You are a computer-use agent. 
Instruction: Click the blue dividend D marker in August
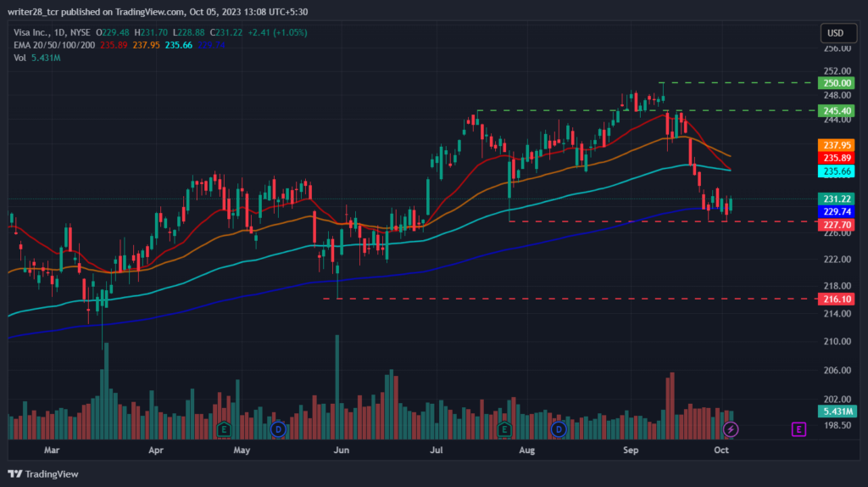(558, 428)
